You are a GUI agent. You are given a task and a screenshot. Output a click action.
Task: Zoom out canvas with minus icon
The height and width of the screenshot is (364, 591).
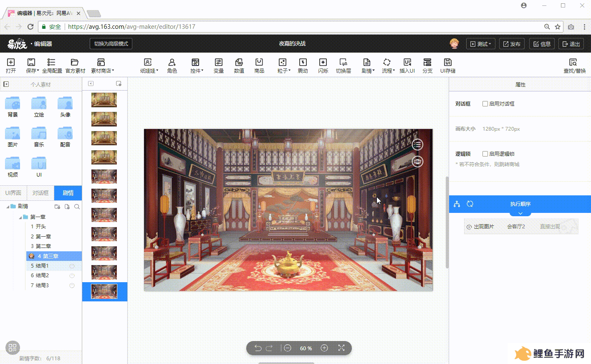(288, 348)
